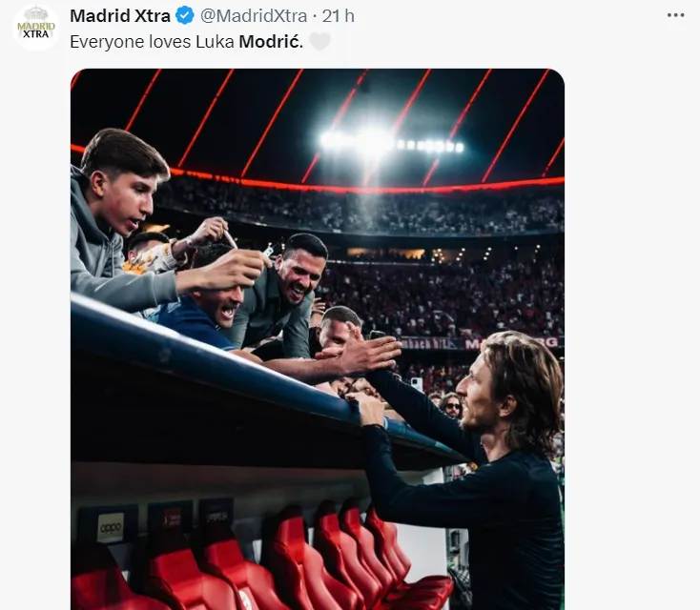Click the white heart emoji in the tweet
The height and width of the screenshot is (610, 700).
pos(319,42)
